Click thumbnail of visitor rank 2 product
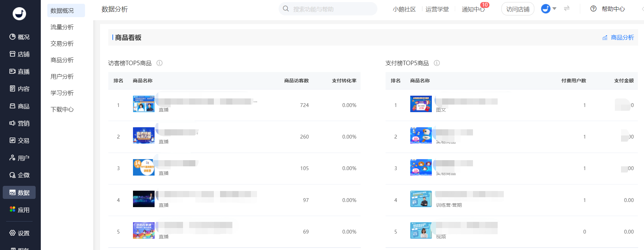 point(144,135)
